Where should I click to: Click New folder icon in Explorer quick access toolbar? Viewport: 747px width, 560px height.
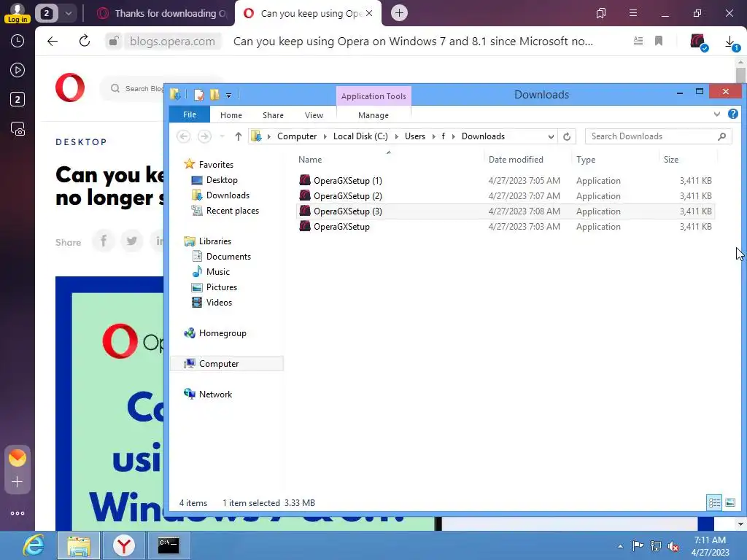[x=214, y=95]
